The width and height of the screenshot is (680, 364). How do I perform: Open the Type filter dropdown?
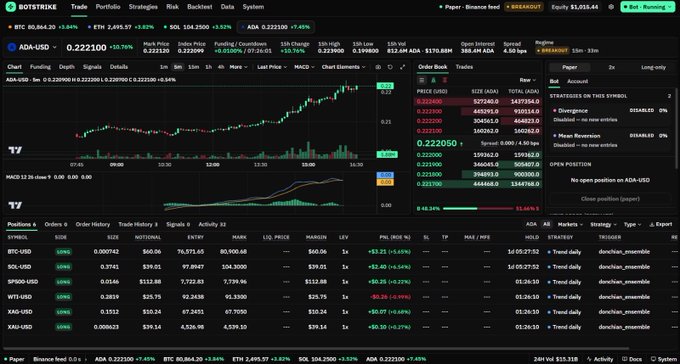tap(632, 224)
